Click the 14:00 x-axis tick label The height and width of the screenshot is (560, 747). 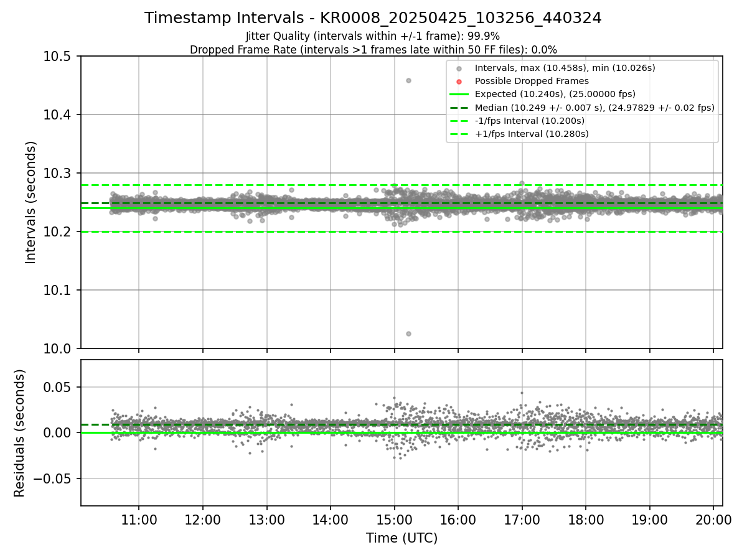330,520
